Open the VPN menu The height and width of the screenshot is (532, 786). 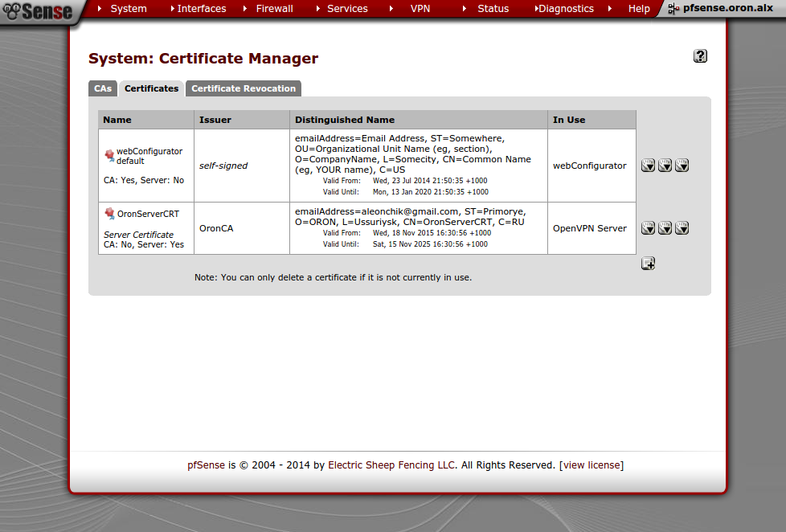[420, 9]
